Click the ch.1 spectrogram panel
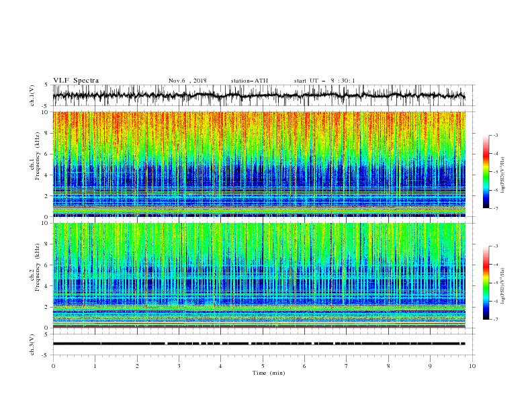The width and height of the screenshot is (532, 411). (x=259, y=164)
